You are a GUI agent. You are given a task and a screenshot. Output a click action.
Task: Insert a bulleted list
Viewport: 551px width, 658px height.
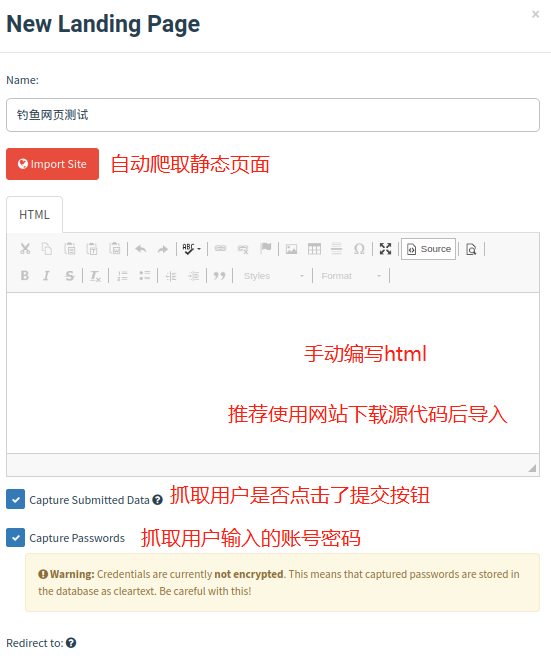pos(145,276)
